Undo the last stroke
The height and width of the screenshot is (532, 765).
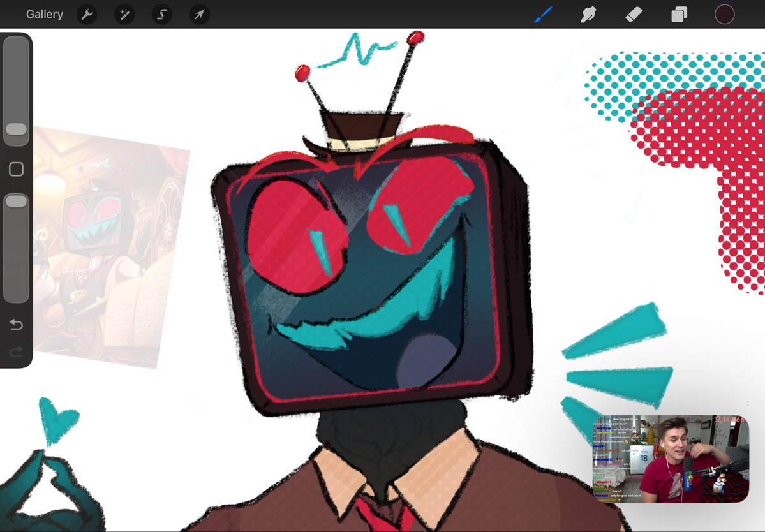[x=16, y=324]
